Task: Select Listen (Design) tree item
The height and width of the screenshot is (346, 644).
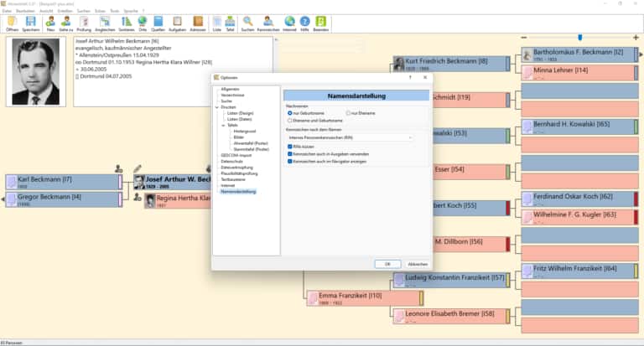Action: 241,113
